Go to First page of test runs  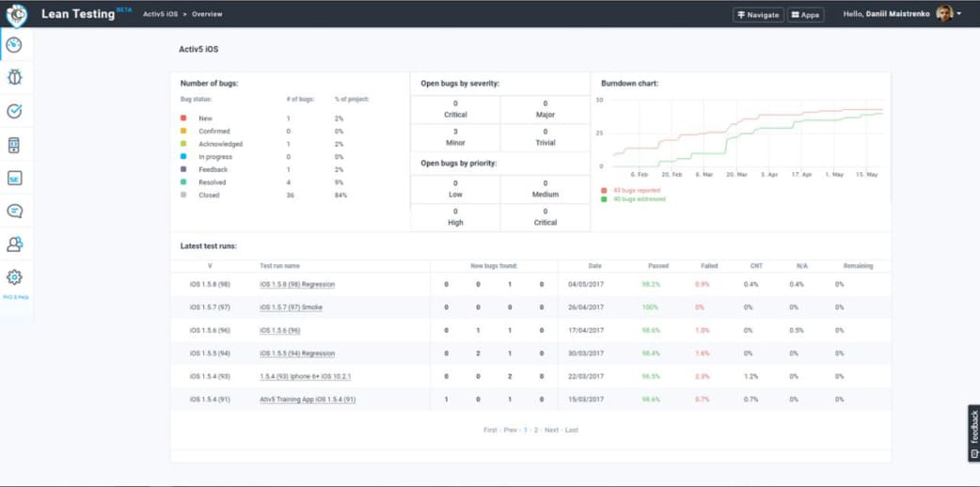pyautogui.click(x=490, y=430)
